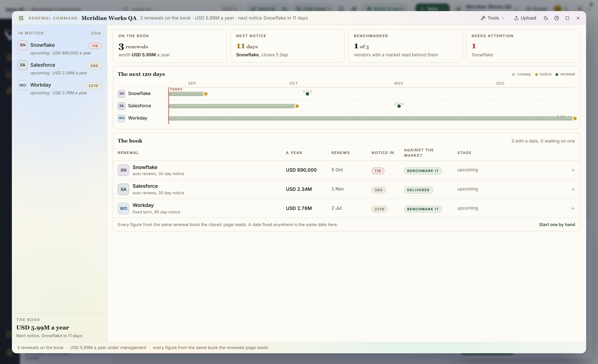This screenshot has height=364, width=598.
Task: Click the Renewal column header
Action: coord(128,153)
